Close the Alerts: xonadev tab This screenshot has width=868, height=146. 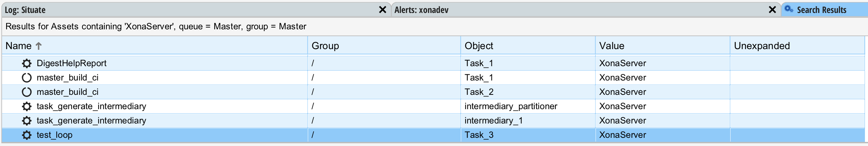click(772, 10)
